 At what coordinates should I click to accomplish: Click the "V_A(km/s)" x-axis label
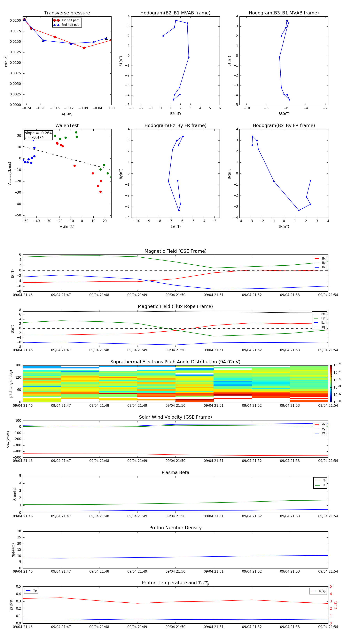[67, 227]
